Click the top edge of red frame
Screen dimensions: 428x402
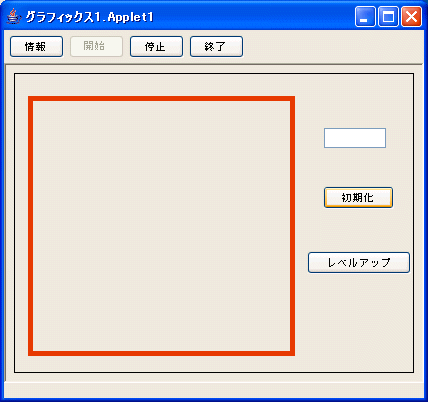coord(161,99)
